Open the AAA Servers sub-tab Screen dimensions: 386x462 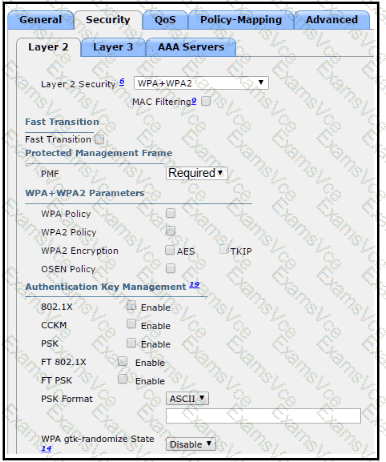[191, 47]
